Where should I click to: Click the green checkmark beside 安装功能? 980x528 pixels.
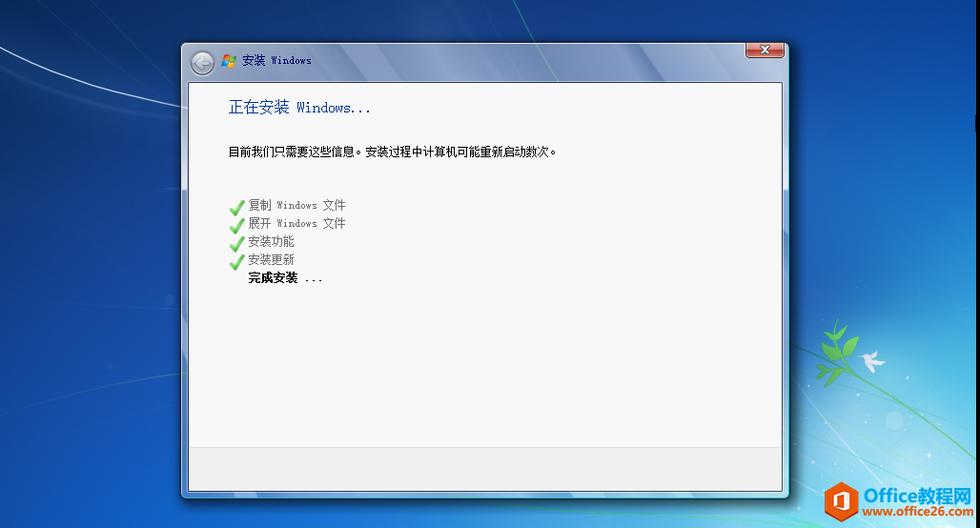click(x=236, y=244)
